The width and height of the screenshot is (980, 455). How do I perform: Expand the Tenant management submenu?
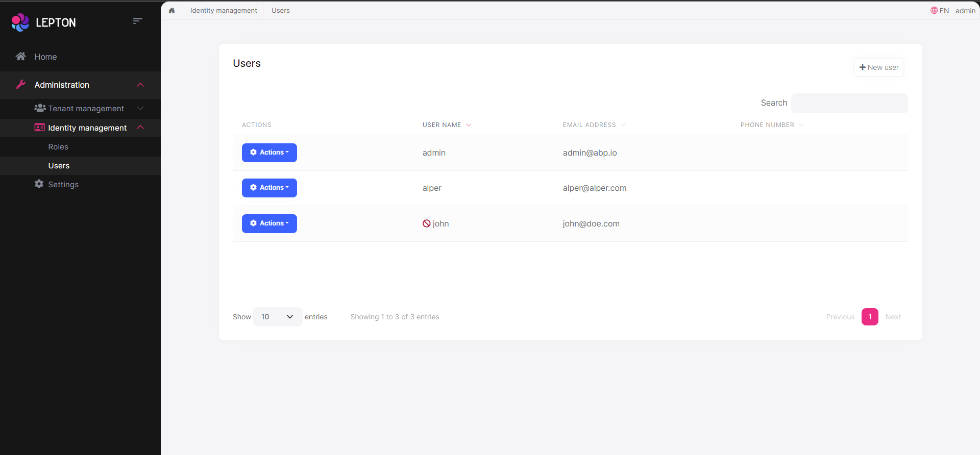click(140, 108)
